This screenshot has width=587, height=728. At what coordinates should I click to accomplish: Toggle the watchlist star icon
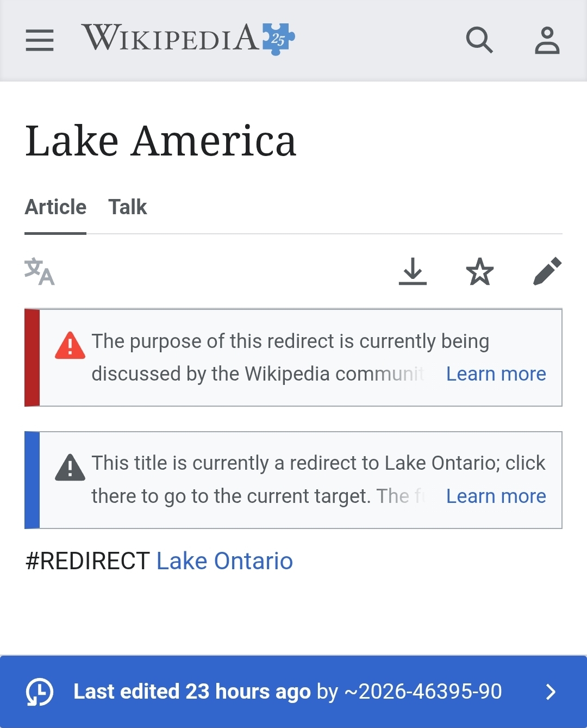coord(480,271)
